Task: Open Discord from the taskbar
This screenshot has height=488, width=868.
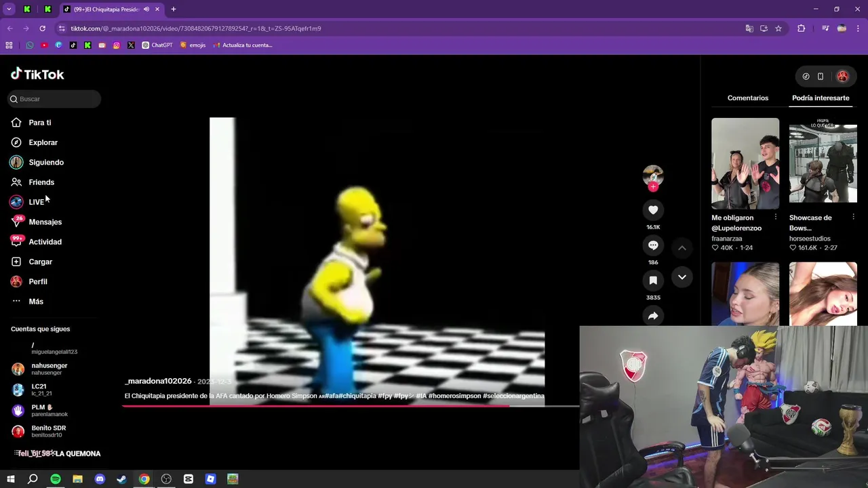Action: coord(100,479)
